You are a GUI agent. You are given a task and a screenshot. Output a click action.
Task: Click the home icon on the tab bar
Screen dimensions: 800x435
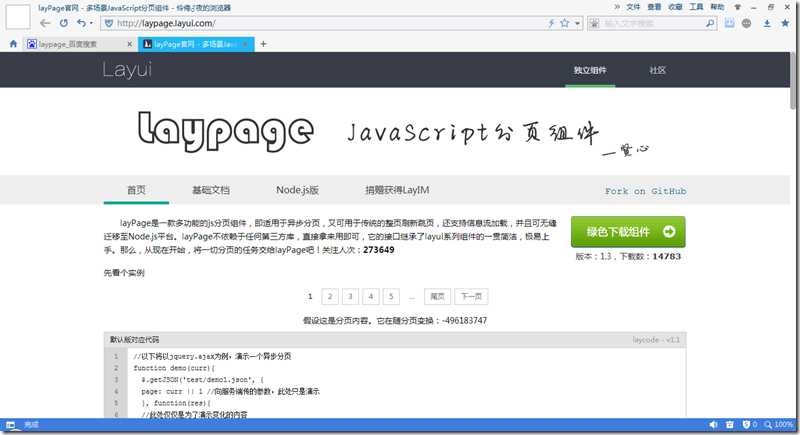(13, 44)
